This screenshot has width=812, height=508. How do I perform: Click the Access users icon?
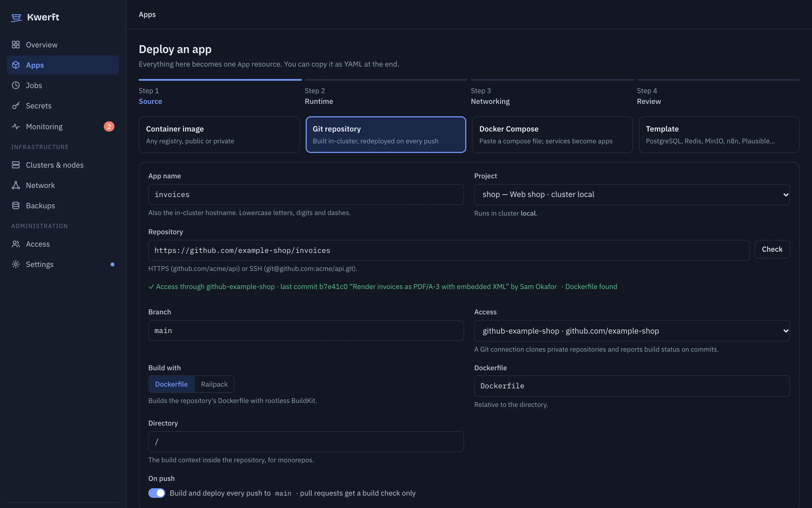16,244
